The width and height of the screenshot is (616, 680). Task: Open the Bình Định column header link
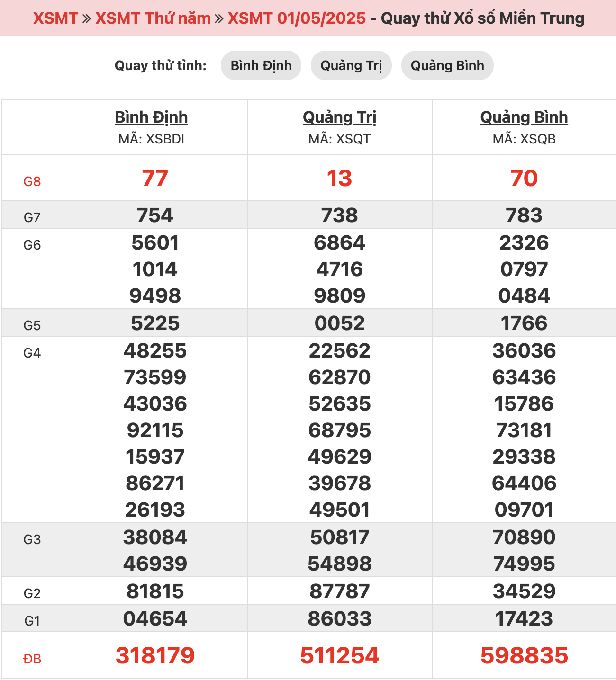(151, 117)
